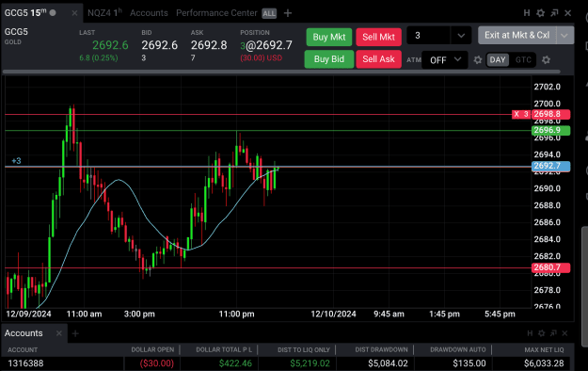Open the Performance Center tab
Viewport: 588px width, 371px height.
coord(216,13)
